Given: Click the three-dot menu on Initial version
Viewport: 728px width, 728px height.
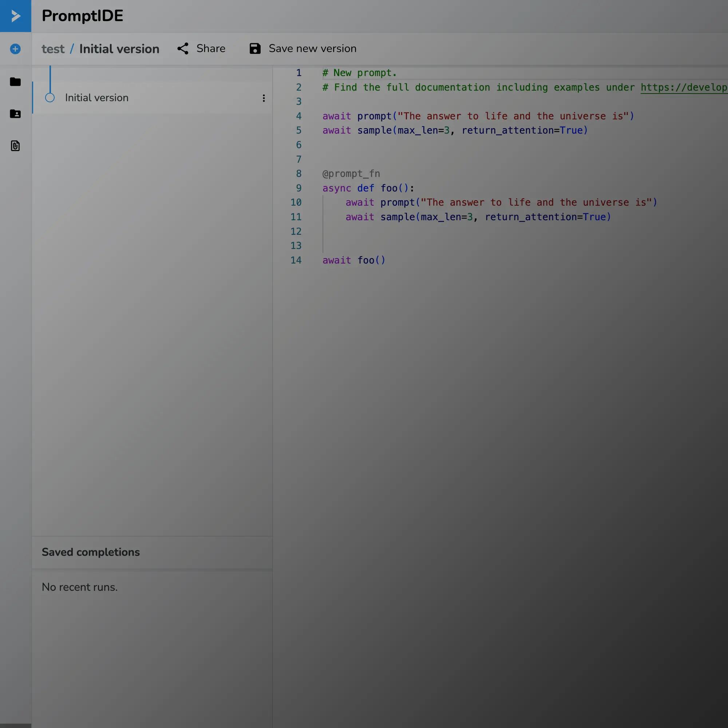Looking at the screenshot, I should pos(263,98).
